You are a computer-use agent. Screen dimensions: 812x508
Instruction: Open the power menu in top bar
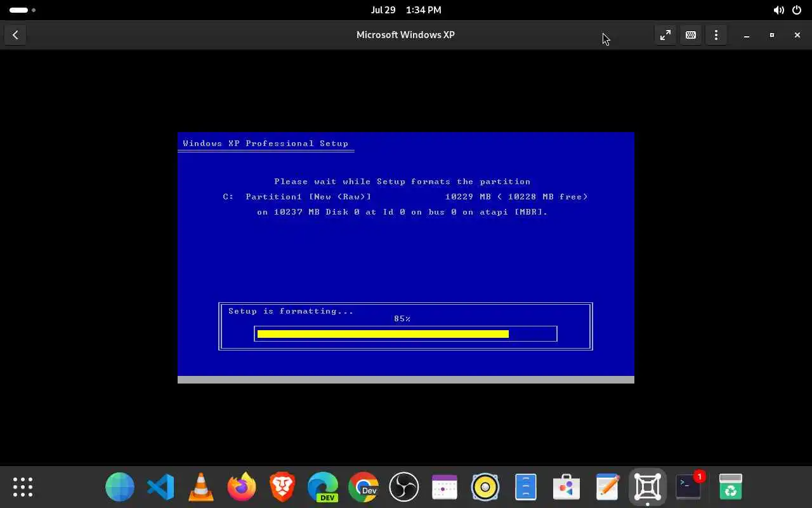coord(797,10)
